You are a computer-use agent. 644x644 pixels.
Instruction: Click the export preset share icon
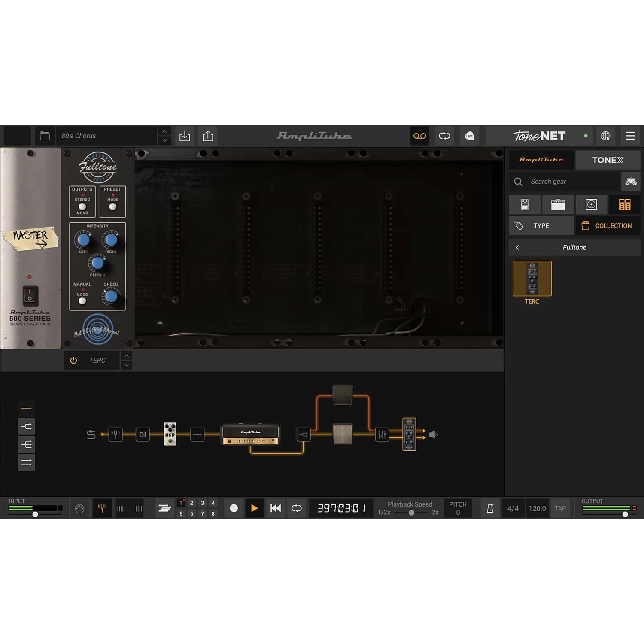[208, 136]
